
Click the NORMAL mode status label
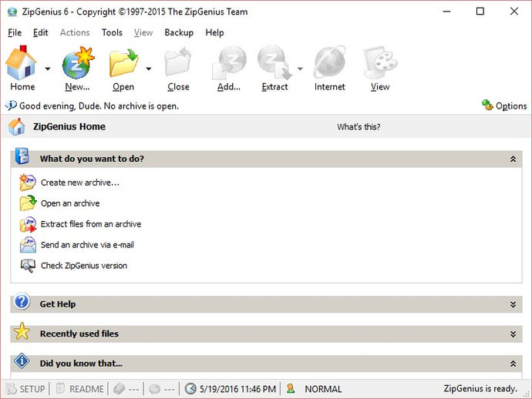click(x=323, y=389)
